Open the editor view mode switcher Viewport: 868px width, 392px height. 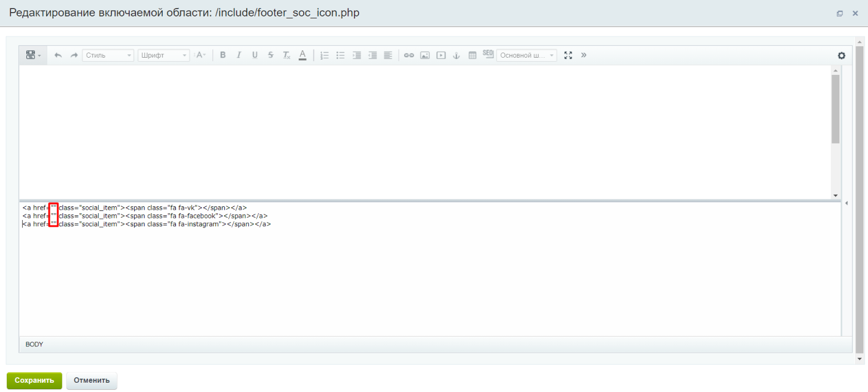coord(33,55)
